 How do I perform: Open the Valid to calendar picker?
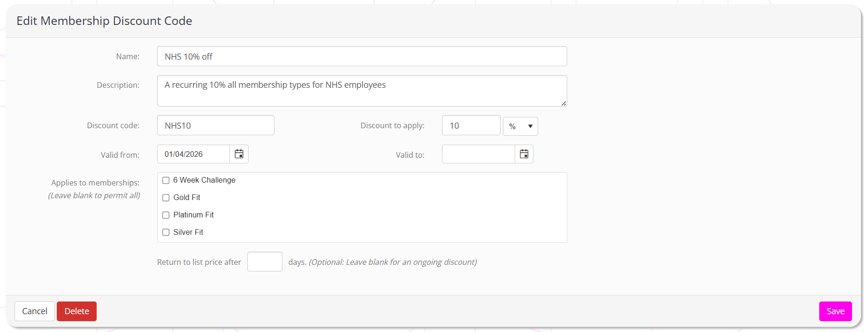pyautogui.click(x=524, y=154)
